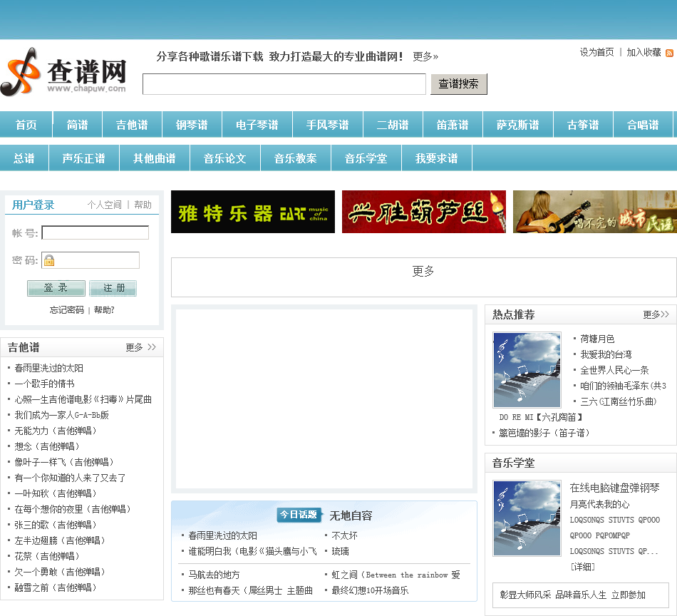
Task: Open 最终幻想10开场音乐 link
Action: point(370,590)
